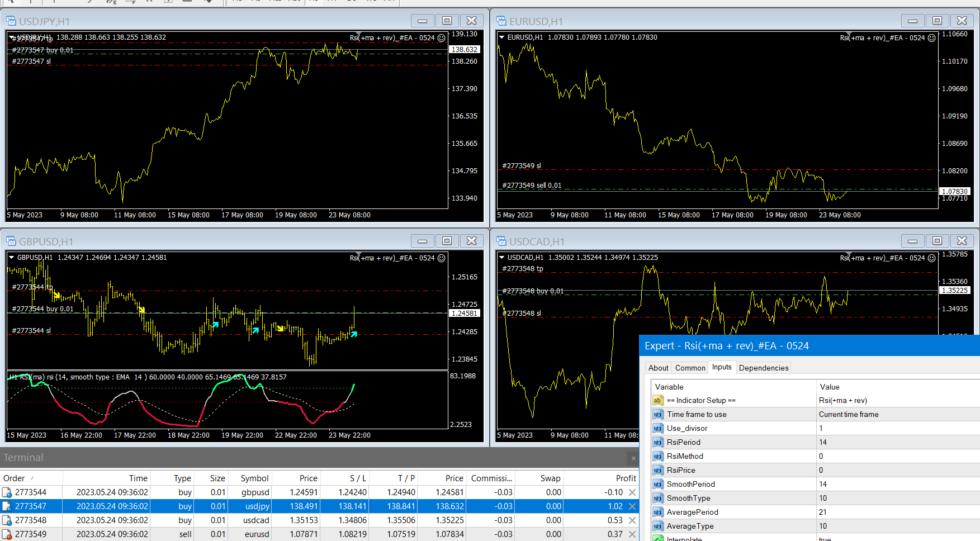Open the Common tab in Expert dialog
This screenshot has width=980, height=541.
tap(690, 368)
